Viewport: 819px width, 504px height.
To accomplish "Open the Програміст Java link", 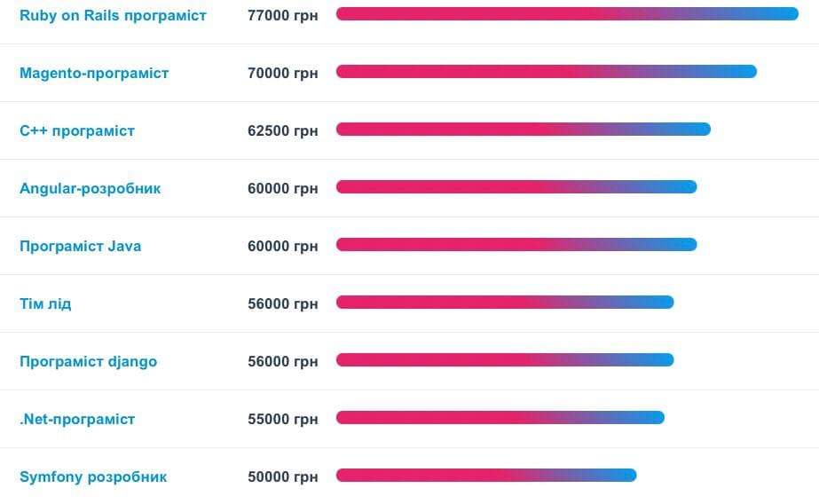I will tap(80, 246).
